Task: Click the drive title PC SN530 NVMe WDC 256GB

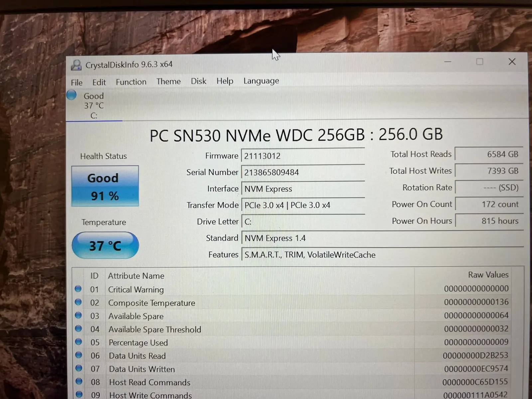Action: pyautogui.click(x=296, y=135)
